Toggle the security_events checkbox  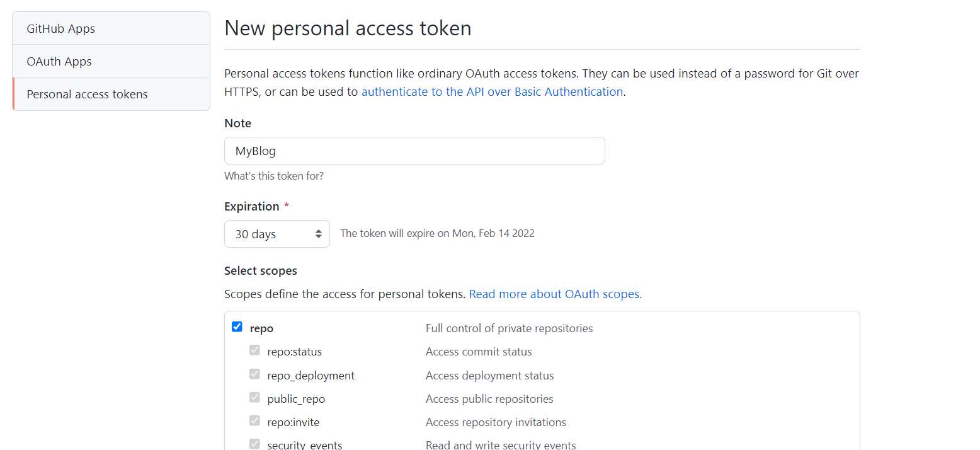[x=254, y=444]
